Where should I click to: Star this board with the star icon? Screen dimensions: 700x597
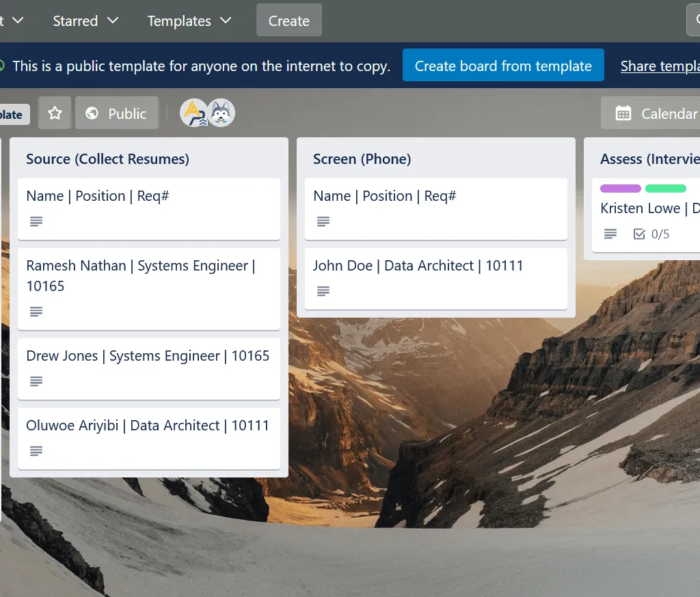(x=55, y=113)
